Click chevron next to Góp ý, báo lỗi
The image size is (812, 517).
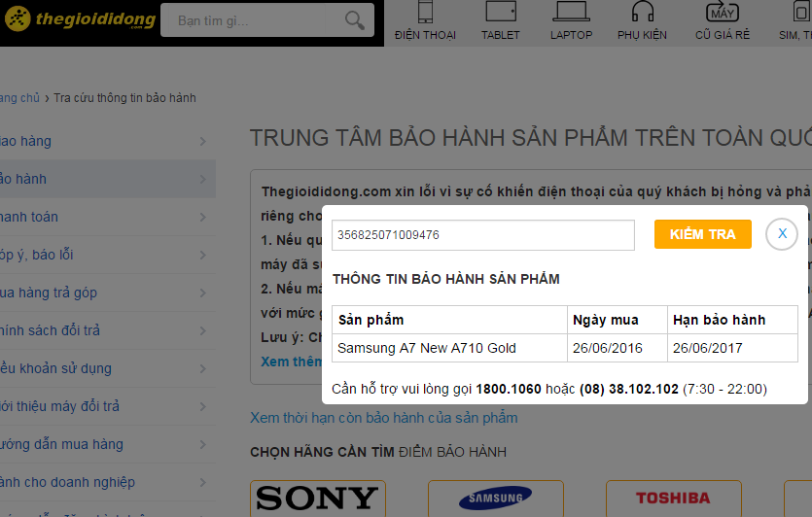click(x=203, y=256)
